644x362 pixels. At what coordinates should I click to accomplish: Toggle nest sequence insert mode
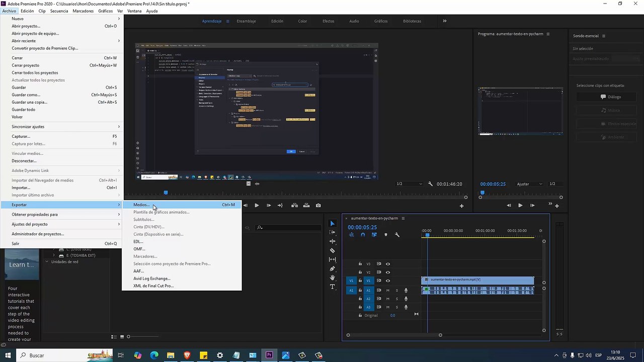(x=351, y=235)
